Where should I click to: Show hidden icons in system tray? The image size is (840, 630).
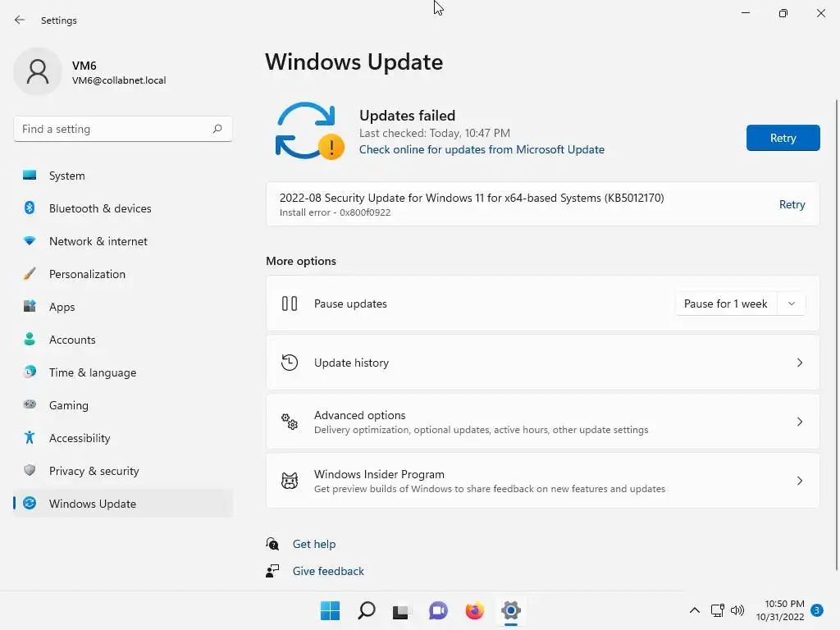[694, 610]
